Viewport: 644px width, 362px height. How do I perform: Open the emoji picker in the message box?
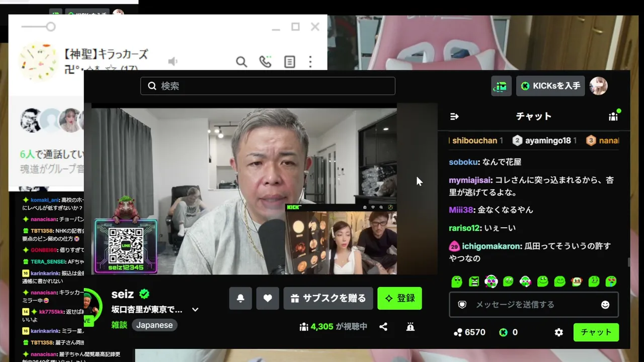coord(605,305)
